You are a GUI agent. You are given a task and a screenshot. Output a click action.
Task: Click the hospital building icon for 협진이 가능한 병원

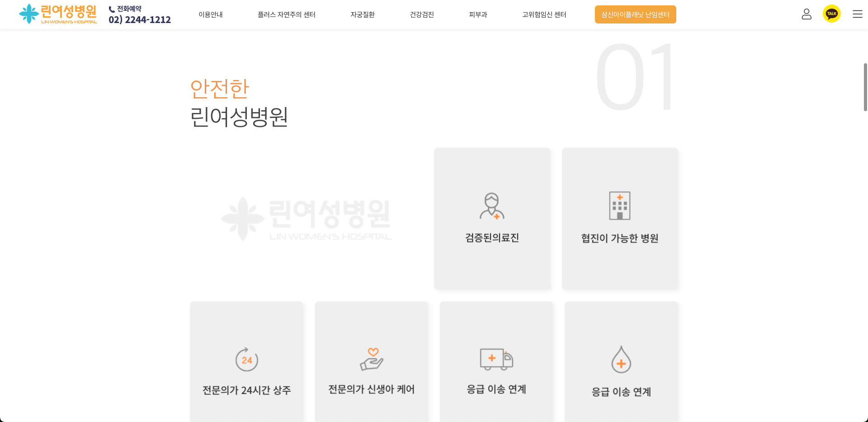[x=619, y=206]
